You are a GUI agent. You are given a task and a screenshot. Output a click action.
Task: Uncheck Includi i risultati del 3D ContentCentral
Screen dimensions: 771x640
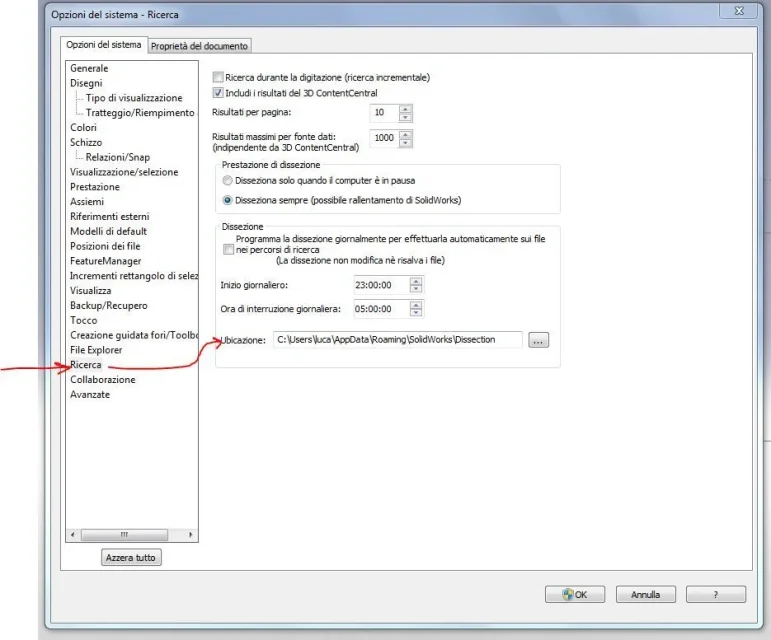[x=218, y=92]
